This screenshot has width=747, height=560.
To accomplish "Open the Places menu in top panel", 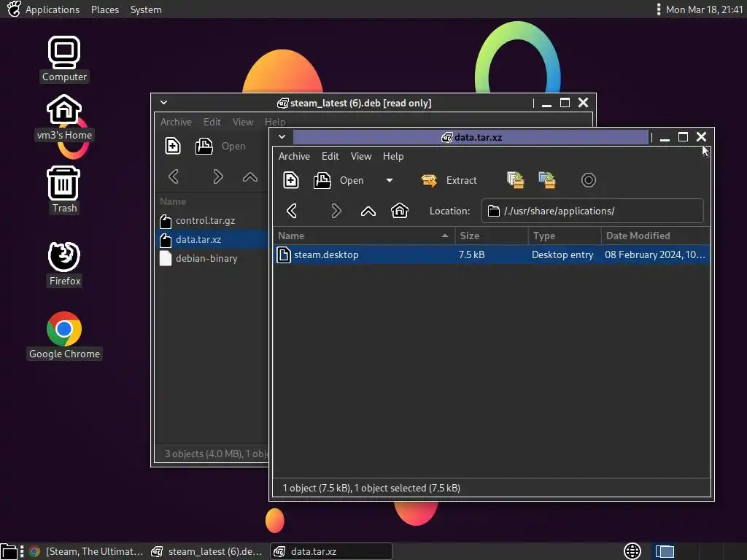I will (105, 9).
